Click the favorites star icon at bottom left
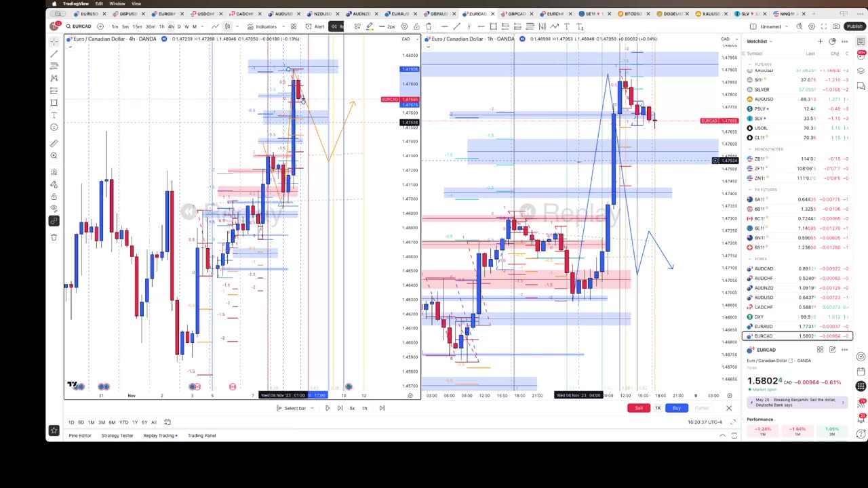This screenshot has width=868, height=488. (54, 430)
